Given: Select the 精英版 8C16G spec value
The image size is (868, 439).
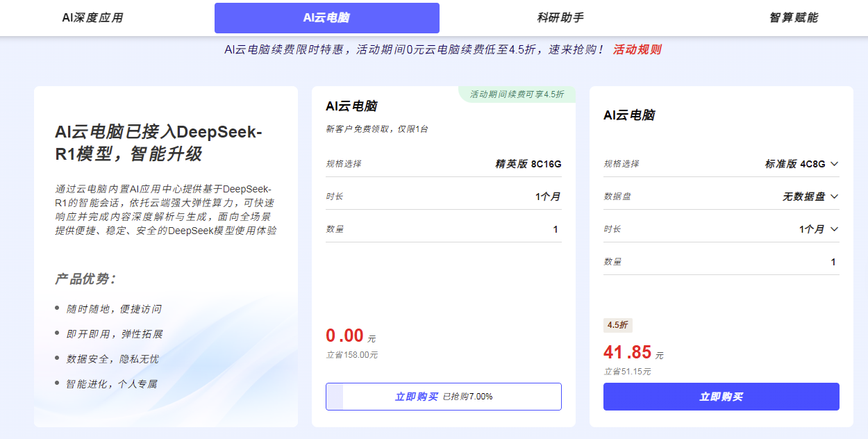Looking at the screenshot, I should click(528, 164).
